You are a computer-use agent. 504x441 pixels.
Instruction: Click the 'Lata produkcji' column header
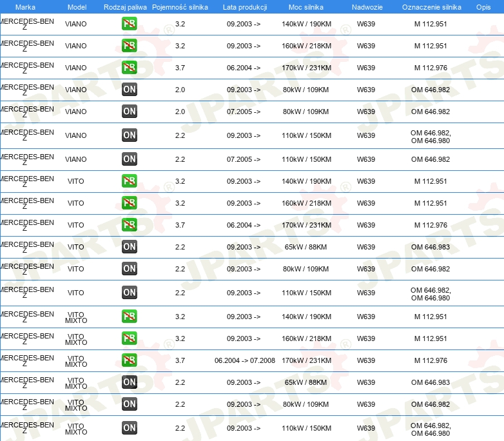coord(245,7)
